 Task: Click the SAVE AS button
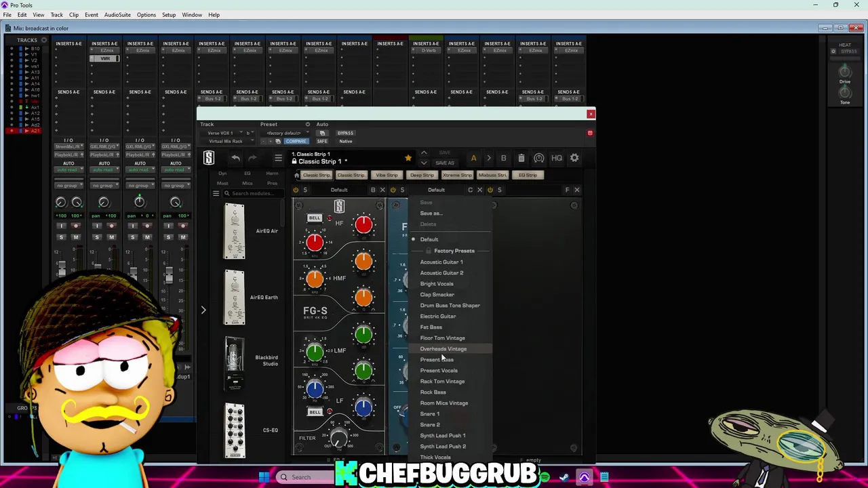pos(445,163)
